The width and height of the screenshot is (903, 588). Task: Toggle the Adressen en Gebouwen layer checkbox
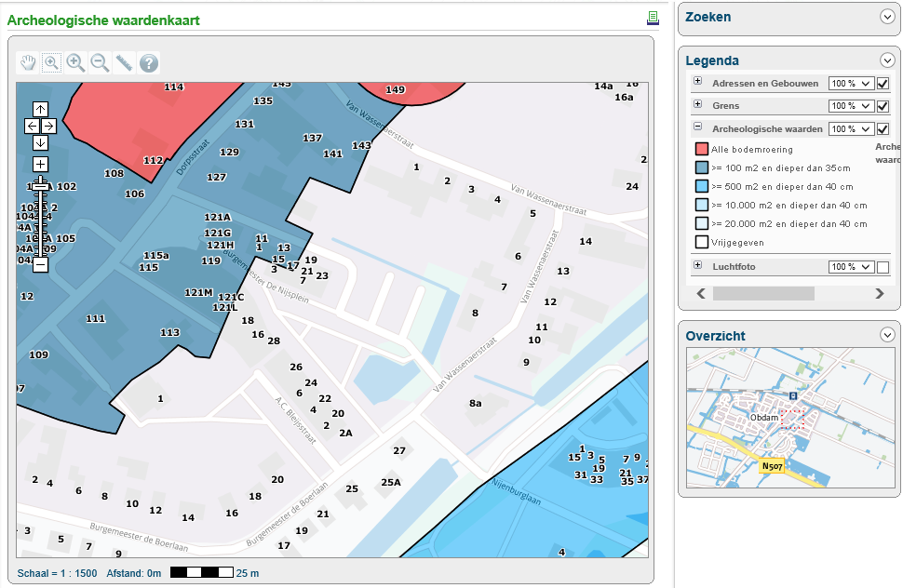click(x=883, y=84)
